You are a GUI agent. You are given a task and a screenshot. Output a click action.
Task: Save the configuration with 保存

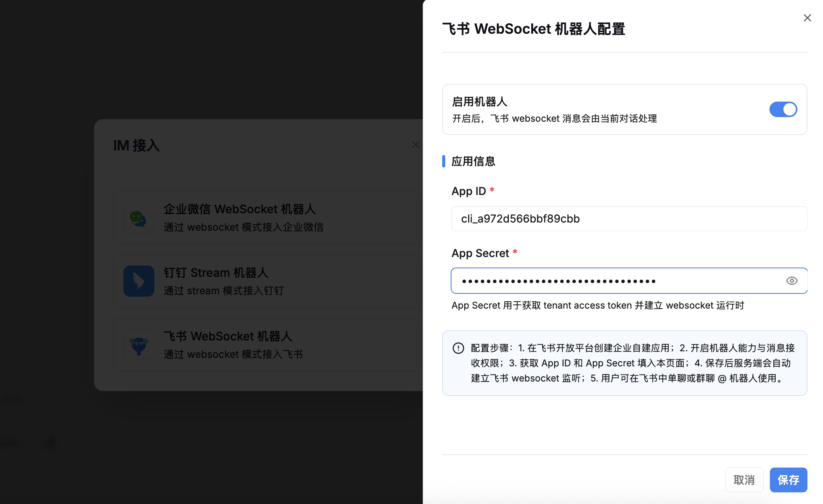coord(788,480)
